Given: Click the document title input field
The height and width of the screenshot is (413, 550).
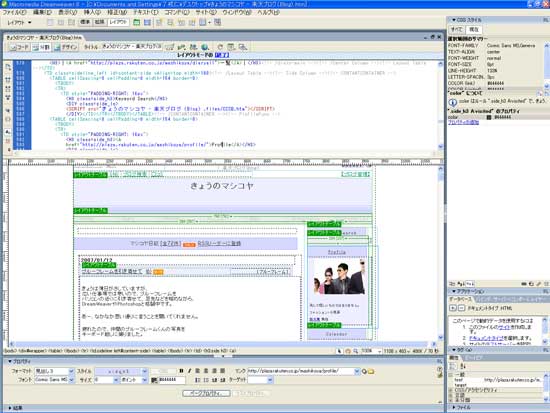Looking at the screenshot, I should 132,46.
